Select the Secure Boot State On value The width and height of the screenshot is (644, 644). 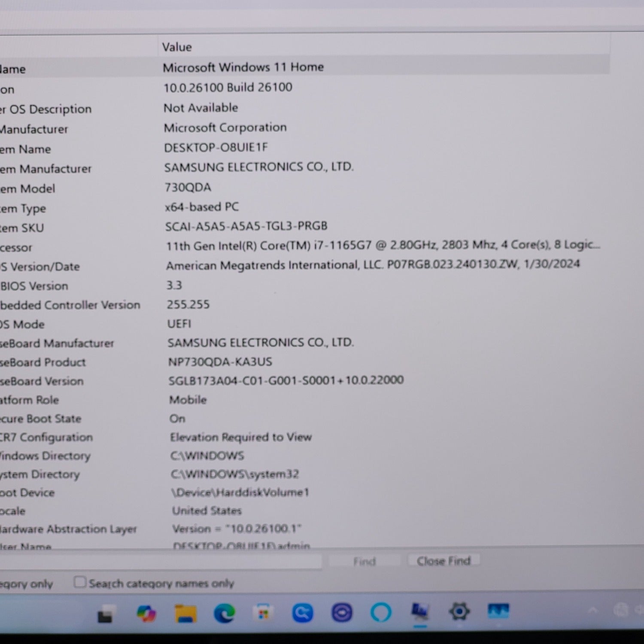[177, 419]
